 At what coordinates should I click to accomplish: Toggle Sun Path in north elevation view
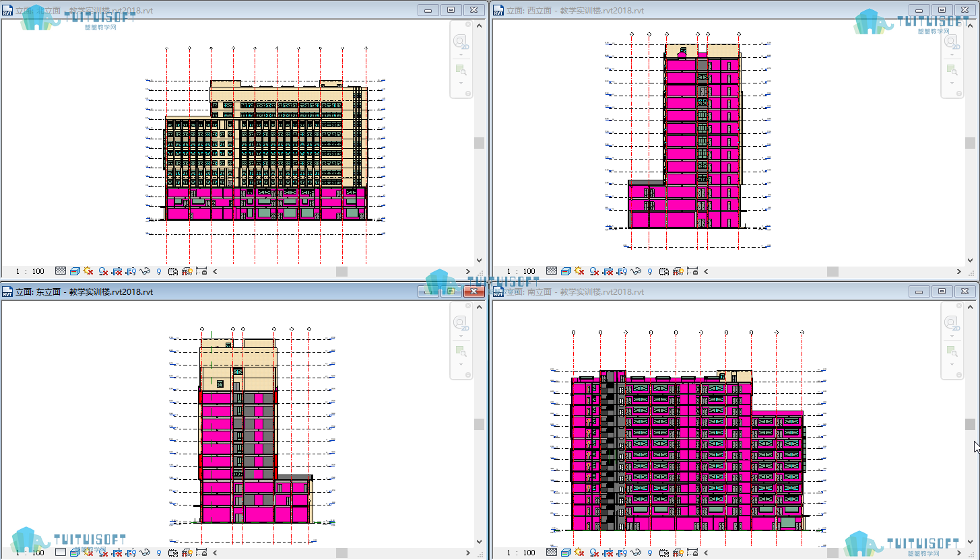[x=88, y=271]
